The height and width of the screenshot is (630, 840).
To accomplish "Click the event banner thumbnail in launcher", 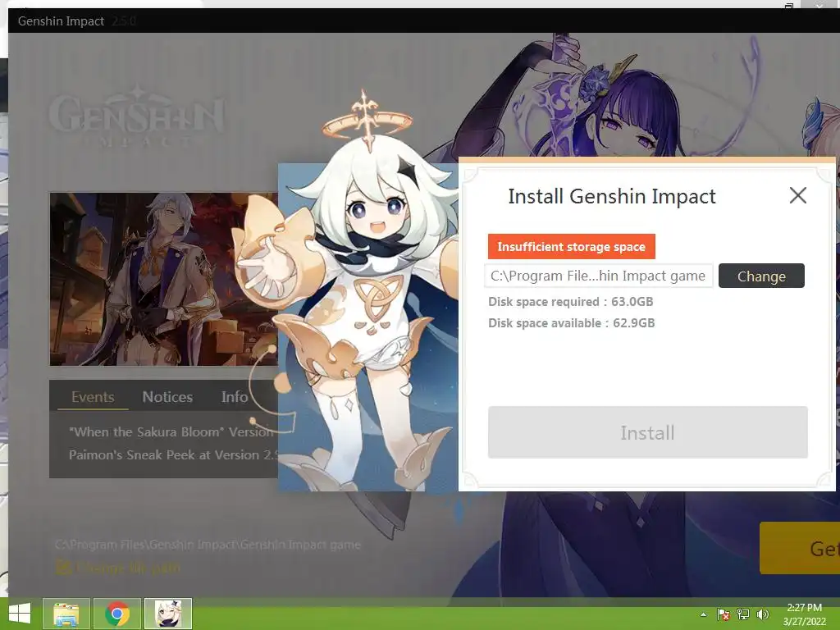I will pyautogui.click(x=164, y=279).
